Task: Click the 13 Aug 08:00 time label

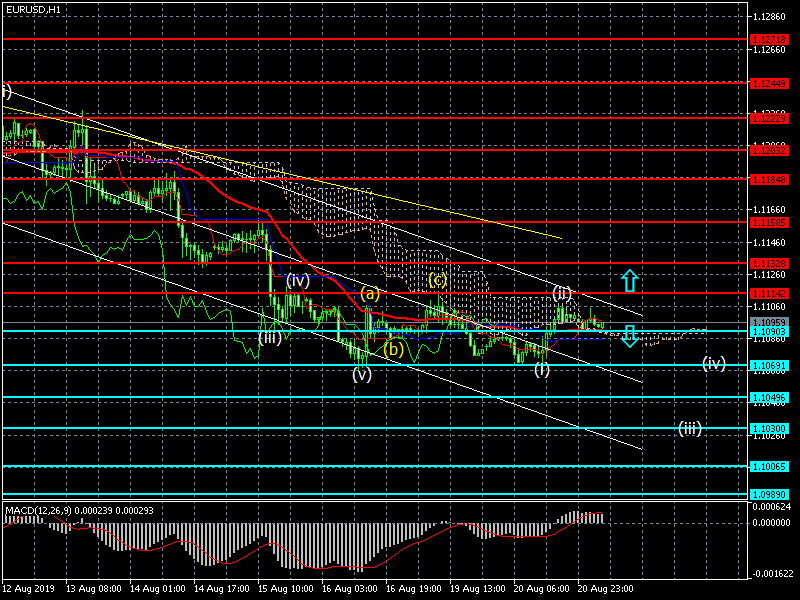Action: pos(93,589)
